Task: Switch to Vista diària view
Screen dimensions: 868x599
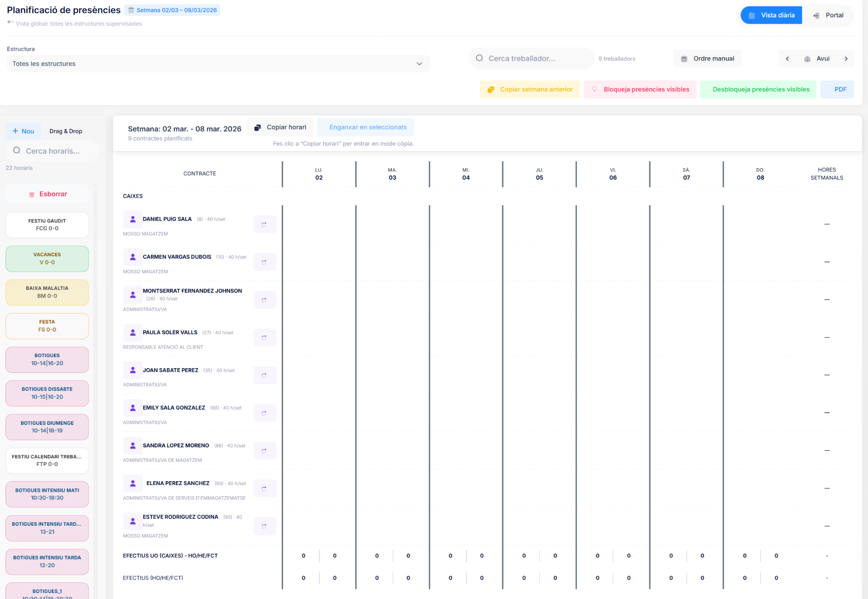Action: click(771, 15)
